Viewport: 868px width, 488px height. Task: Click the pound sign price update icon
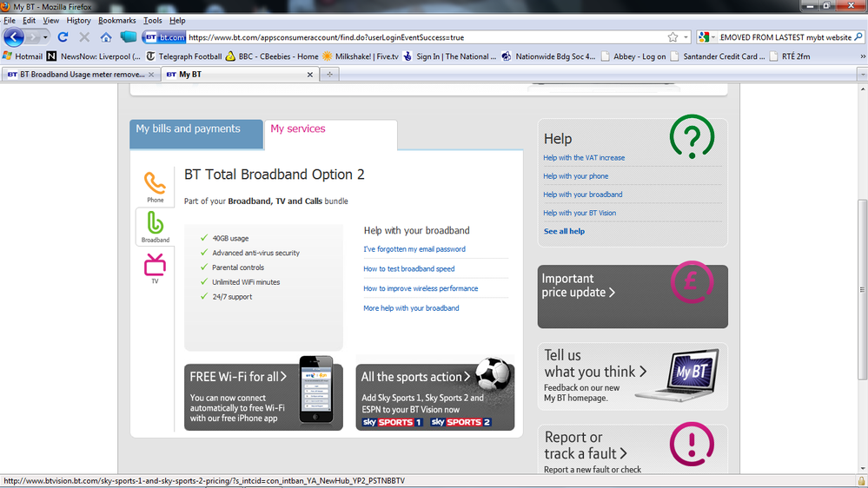coord(692,281)
